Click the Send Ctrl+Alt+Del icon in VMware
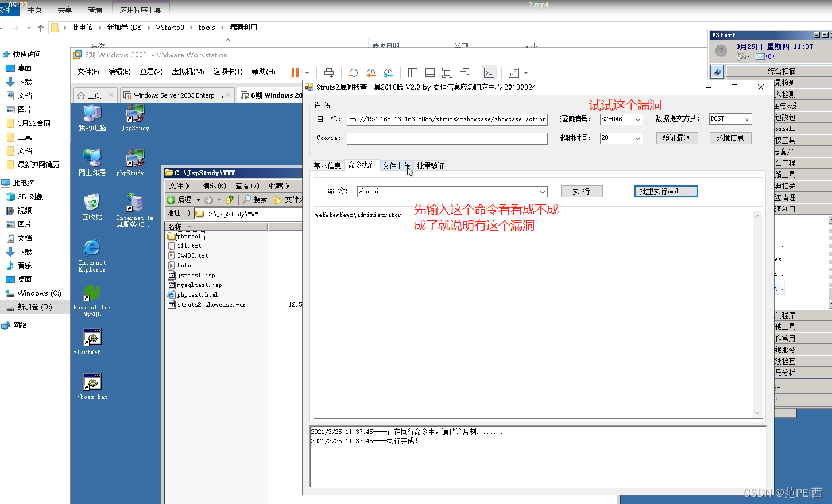This screenshot has width=832, height=504. pos(329,73)
